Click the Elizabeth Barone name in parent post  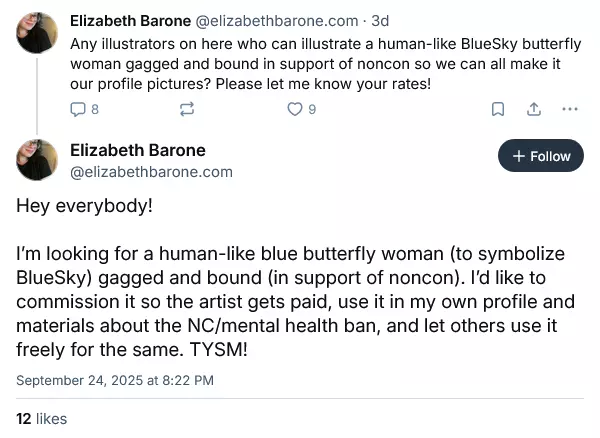(130, 21)
